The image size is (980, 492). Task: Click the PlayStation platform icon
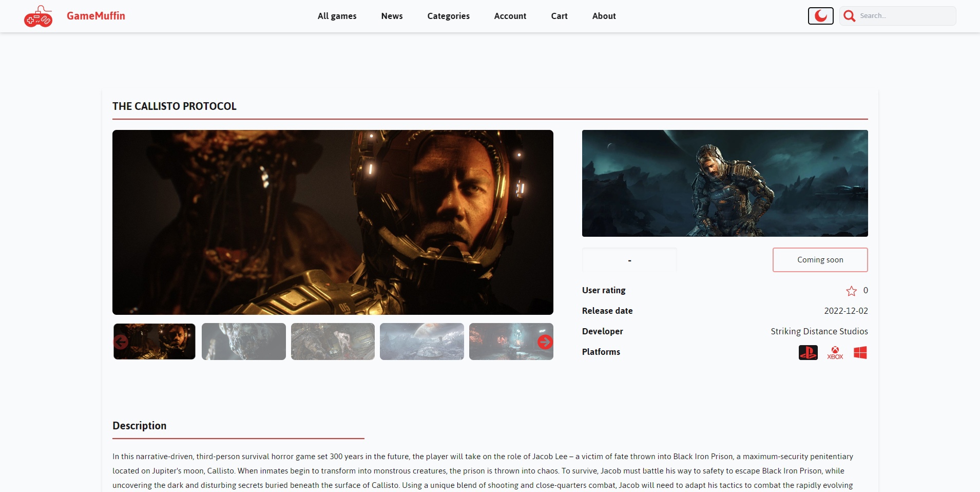click(808, 352)
